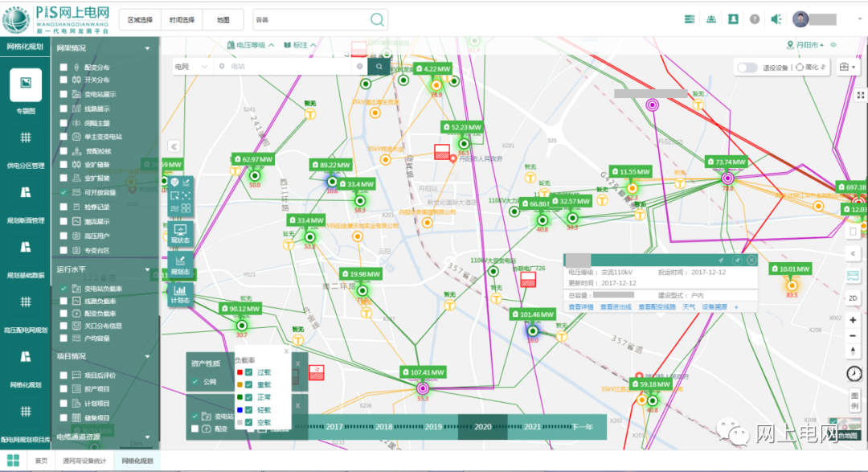The height and width of the screenshot is (472, 868).
Task: Enable the 变电站展示 checkbox
Action: point(63,94)
